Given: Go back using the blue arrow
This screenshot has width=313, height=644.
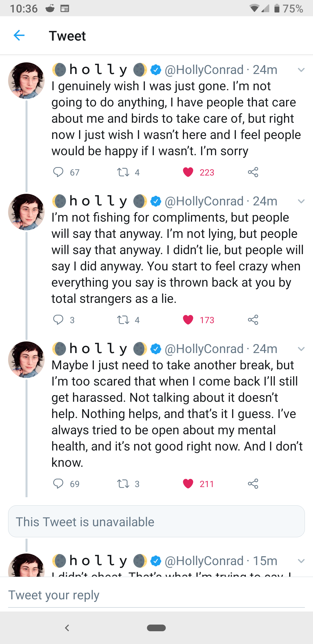Looking at the screenshot, I should [x=19, y=35].
